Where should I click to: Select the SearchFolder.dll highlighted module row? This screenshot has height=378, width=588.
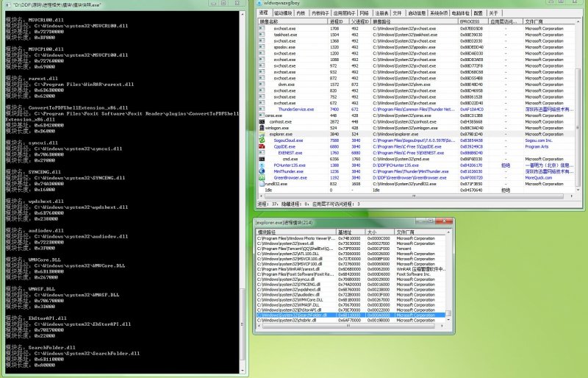[x=351, y=315]
